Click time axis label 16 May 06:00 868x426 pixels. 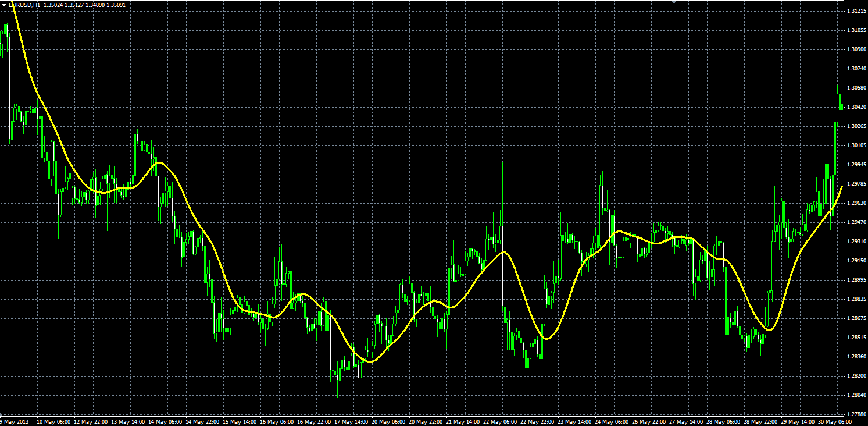277,421
